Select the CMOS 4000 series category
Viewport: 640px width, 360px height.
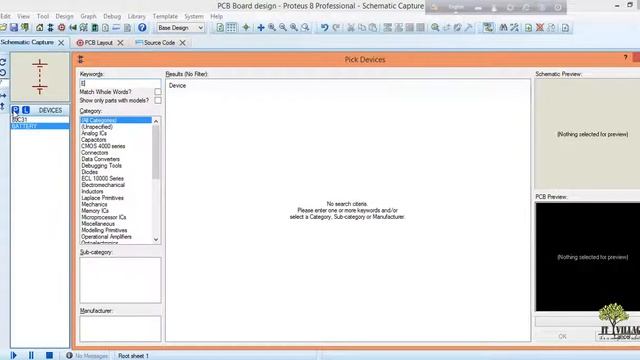(x=103, y=146)
